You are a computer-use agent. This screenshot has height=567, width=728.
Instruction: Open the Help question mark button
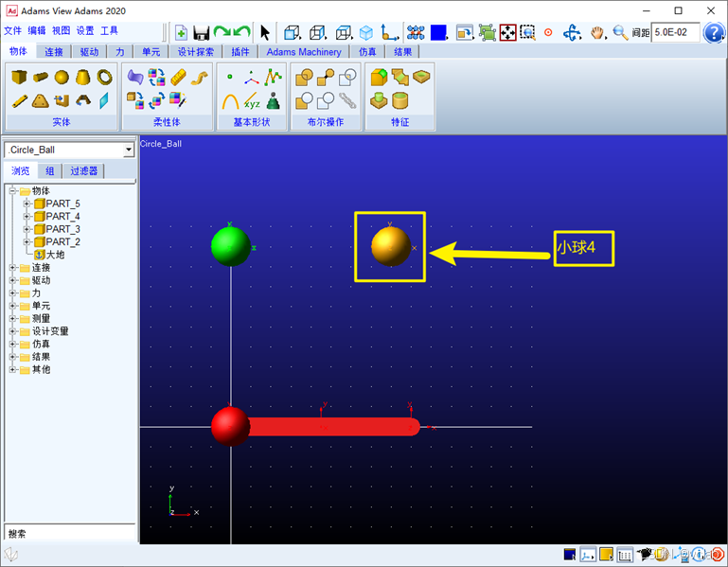point(714,33)
